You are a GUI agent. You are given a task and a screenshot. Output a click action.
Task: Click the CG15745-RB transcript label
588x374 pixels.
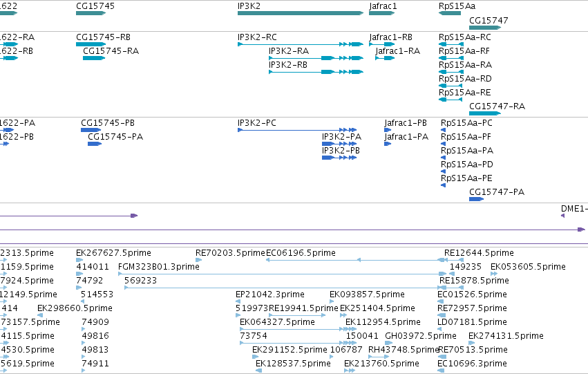tap(103, 37)
